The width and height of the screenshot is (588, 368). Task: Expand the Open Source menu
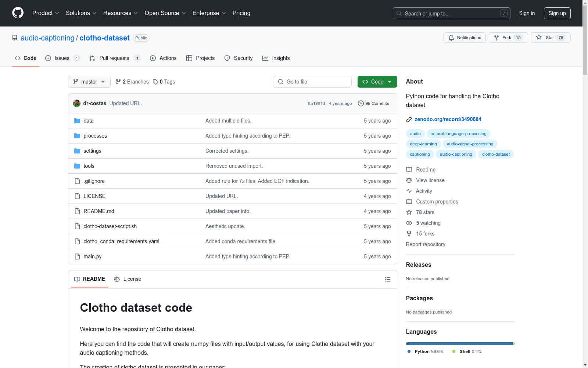coord(165,13)
